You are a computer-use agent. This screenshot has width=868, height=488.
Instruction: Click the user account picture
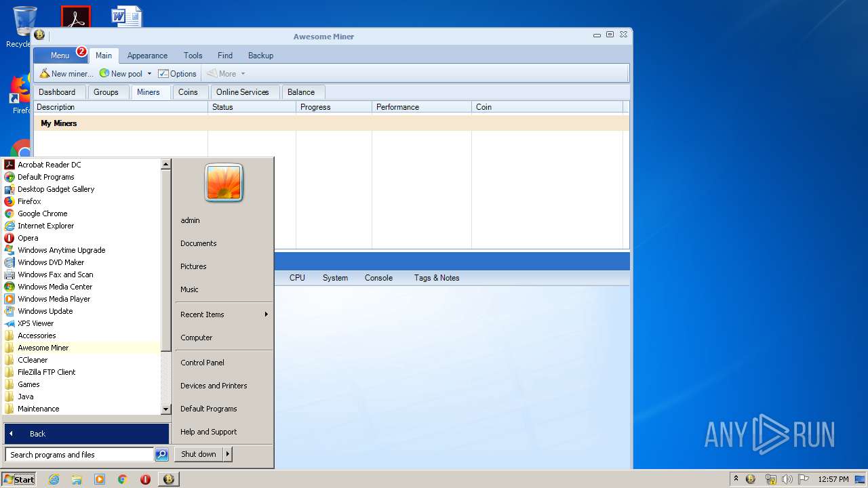click(224, 183)
